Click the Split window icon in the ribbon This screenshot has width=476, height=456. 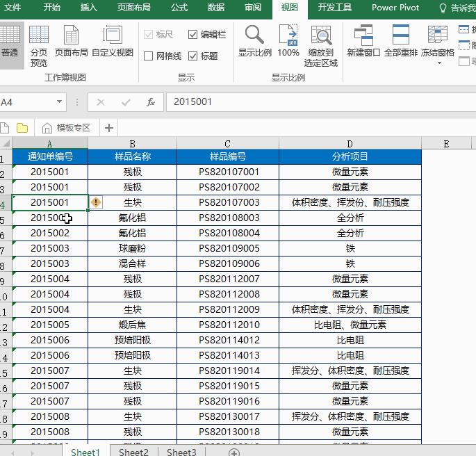[x=464, y=29]
